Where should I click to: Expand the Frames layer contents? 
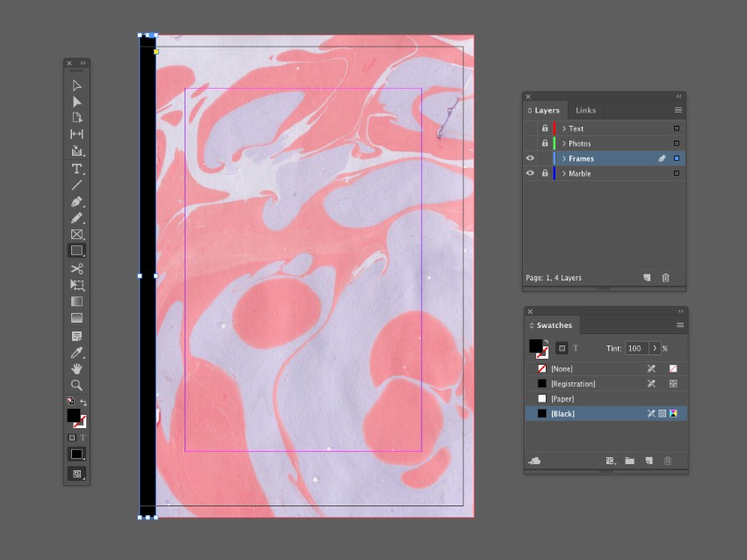(x=564, y=158)
